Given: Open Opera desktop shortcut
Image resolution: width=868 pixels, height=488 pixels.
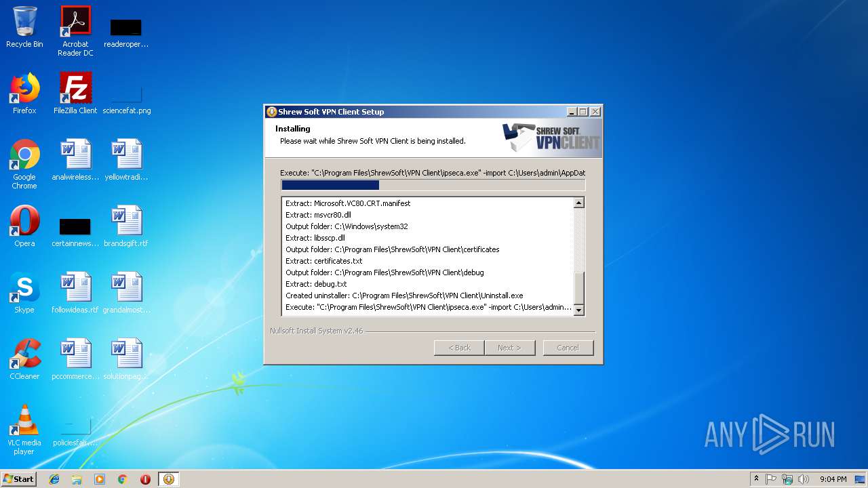Looking at the screenshot, I should point(24,226).
